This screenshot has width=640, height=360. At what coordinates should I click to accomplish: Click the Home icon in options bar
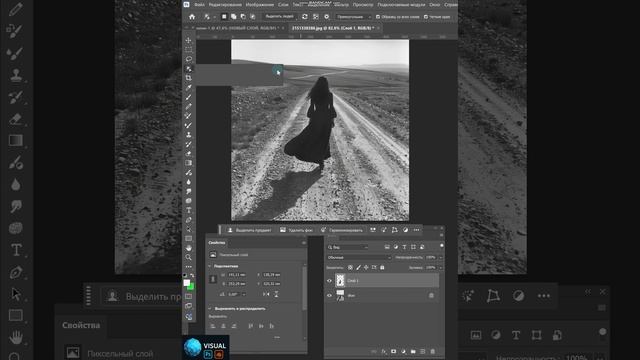(x=192, y=17)
